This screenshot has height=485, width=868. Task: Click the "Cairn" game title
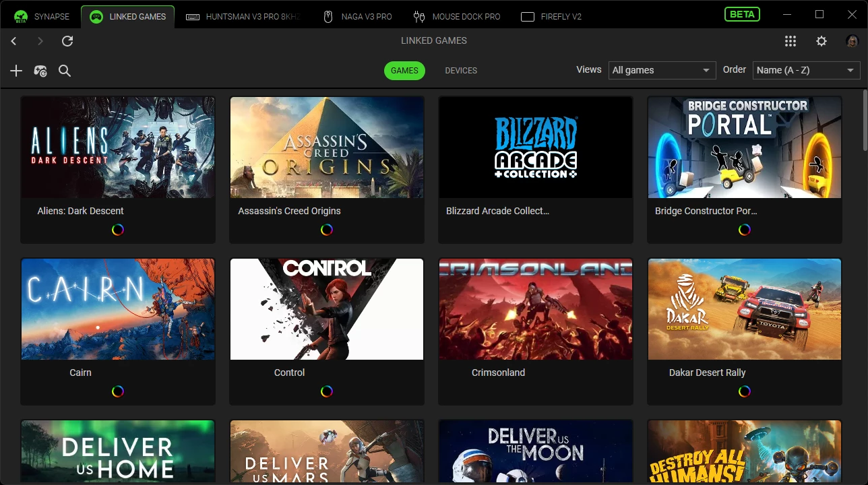(80, 373)
